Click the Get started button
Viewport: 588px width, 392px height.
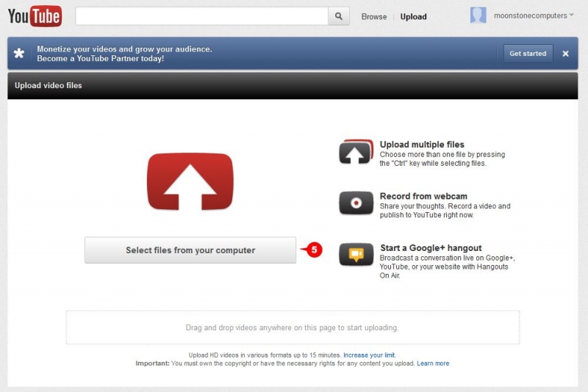pyautogui.click(x=528, y=53)
